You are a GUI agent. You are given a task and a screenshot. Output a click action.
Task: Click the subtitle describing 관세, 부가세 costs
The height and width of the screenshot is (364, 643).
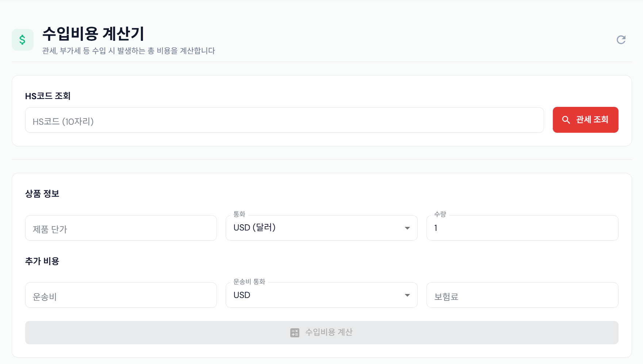tap(129, 51)
